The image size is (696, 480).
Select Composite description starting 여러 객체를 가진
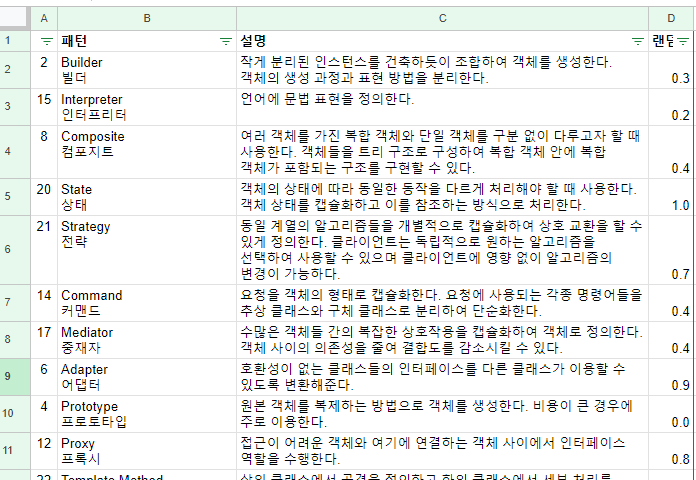[x=443, y=152]
